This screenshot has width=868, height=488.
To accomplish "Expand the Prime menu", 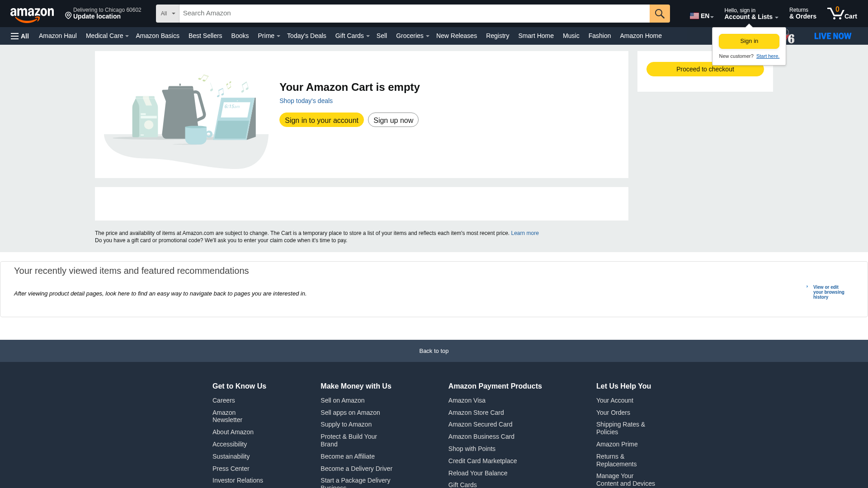I will pyautogui.click(x=269, y=36).
